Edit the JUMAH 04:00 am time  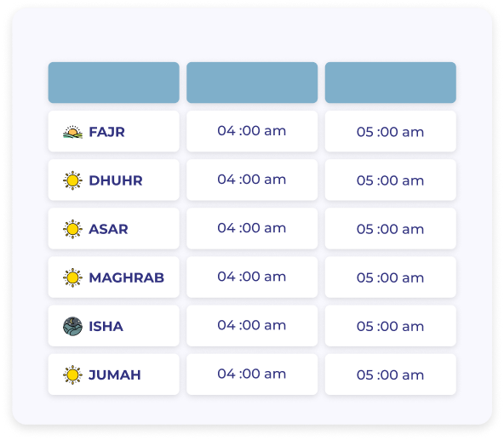coord(252,374)
